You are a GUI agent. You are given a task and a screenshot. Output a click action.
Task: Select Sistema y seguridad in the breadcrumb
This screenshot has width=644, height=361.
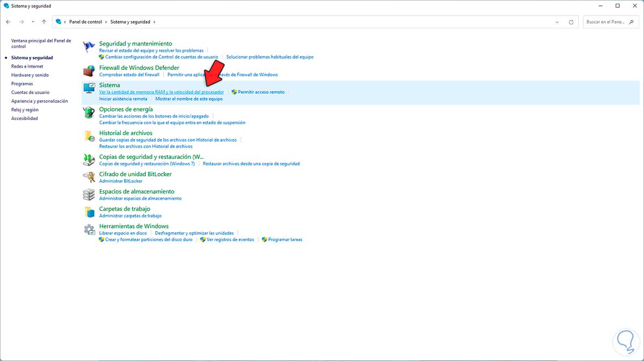[130, 22]
